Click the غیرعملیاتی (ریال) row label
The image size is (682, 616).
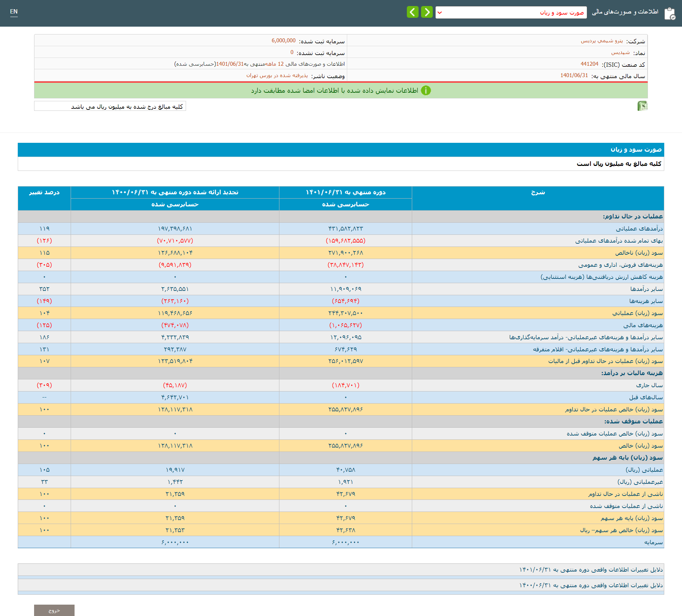[640, 482]
